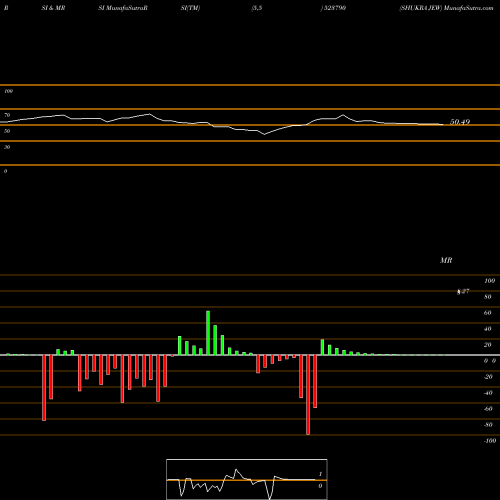500x500 pixels.
Task: Click the RSI value label 50.49
Action: 460,122
